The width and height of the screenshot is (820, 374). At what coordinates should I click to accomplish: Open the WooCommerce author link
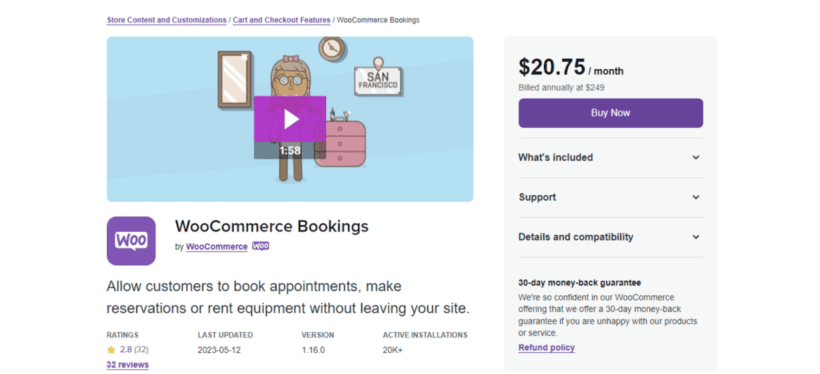217,247
